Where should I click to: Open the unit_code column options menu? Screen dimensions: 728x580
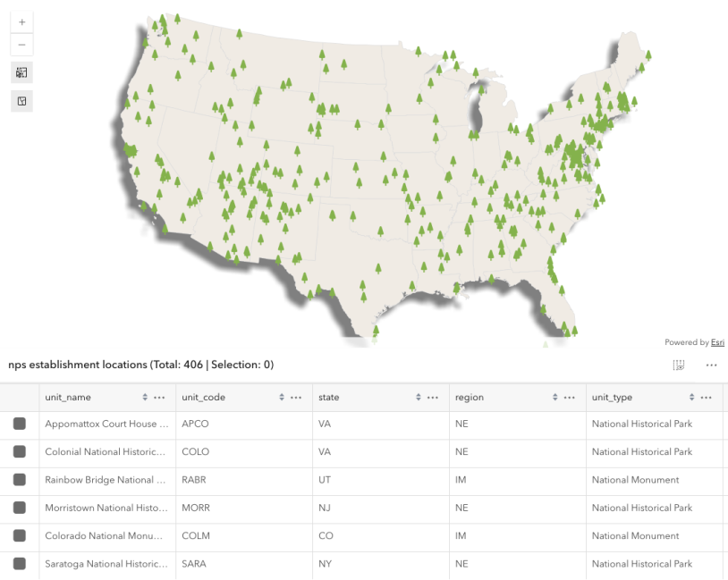coord(296,398)
